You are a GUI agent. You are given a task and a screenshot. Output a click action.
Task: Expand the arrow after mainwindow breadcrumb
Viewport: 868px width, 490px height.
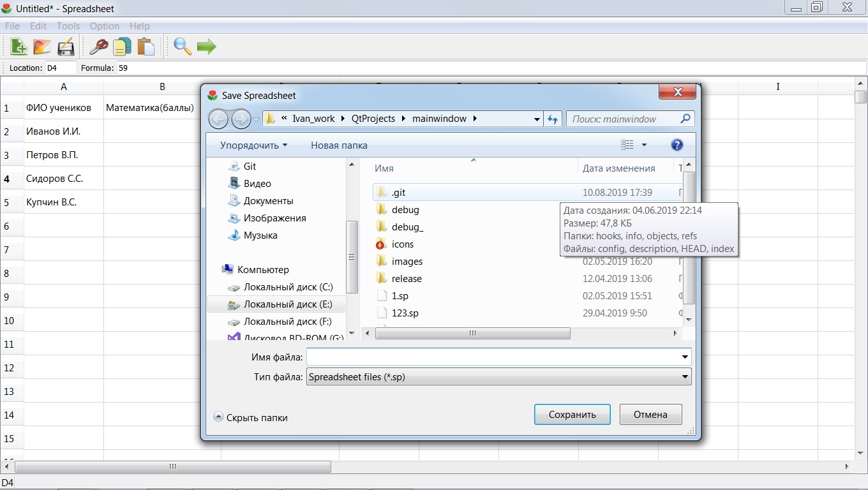click(475, 119)
